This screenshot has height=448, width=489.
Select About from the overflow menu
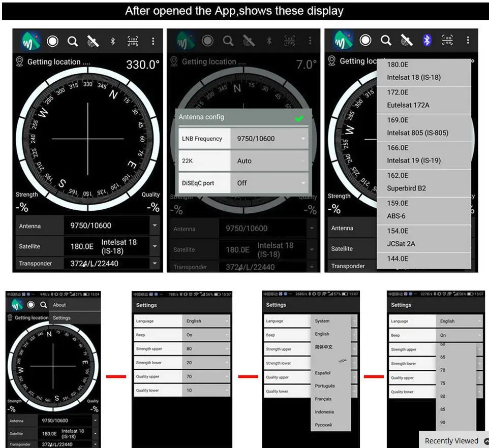pyautogui.click(x=75, y=305)
